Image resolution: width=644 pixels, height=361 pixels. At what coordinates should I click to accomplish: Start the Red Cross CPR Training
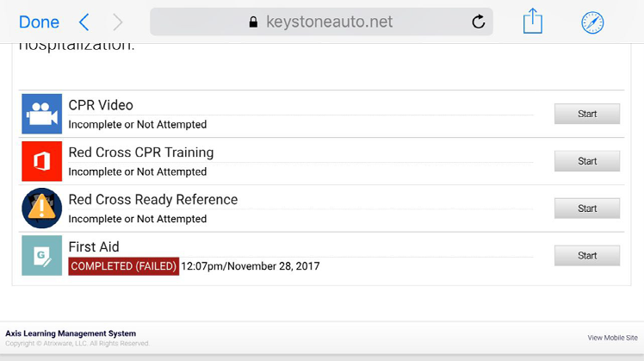[587, 161]
